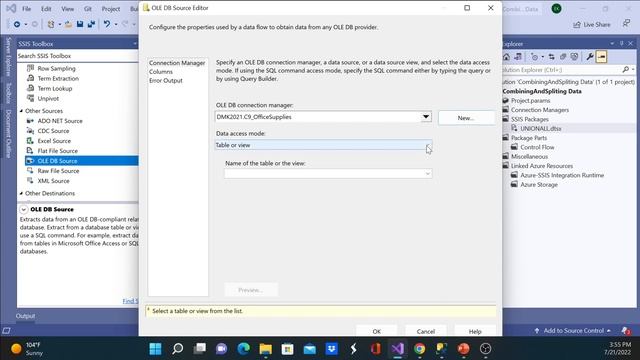The width and height of the screenshot is (640, 360).
Task: Click the Navigate Backward toolbar icon
Action: pos(16,24)
